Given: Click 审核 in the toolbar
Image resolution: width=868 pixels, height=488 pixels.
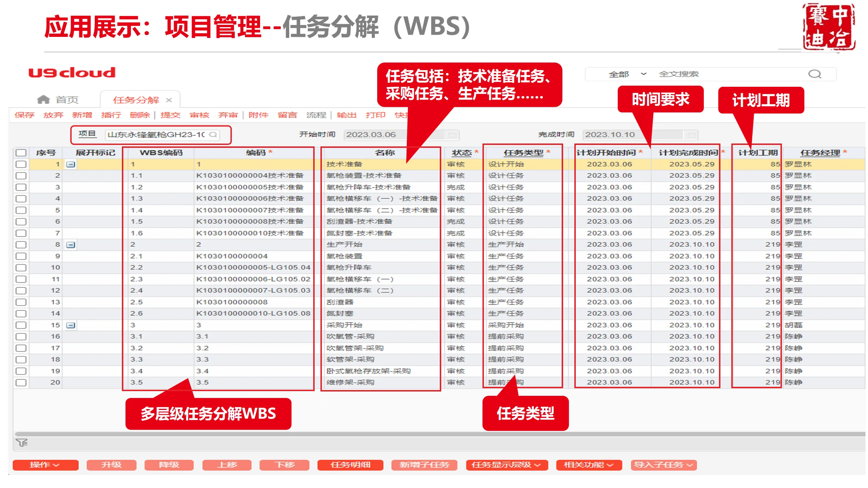Looking at the screenshot, I should pyautogui.click(x=200, y=115).
